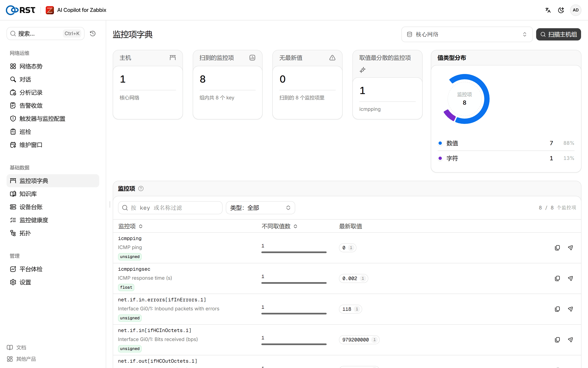Open 巡检 in sidebar
Image resolution: width=588 pixels, height=368 pixels.
click(53, 132)
